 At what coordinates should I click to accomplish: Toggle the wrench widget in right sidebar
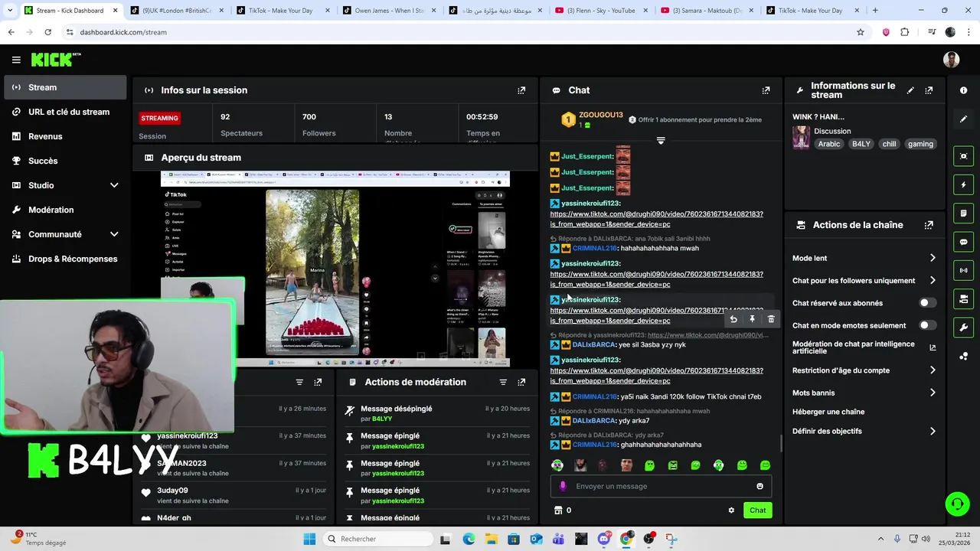pos(963,328)
